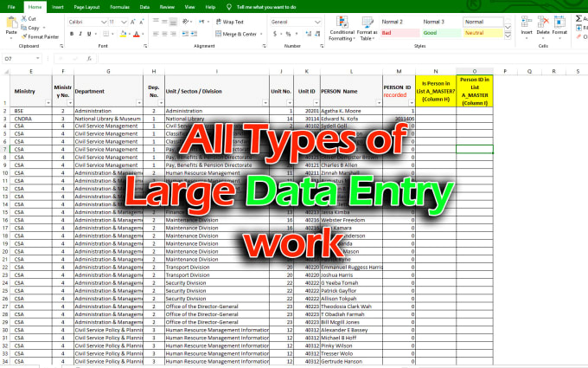Click the Text Direction icon in Alignment
This screenshot has width=588, height=368.
pyautogui.click(x=201, y=22)
